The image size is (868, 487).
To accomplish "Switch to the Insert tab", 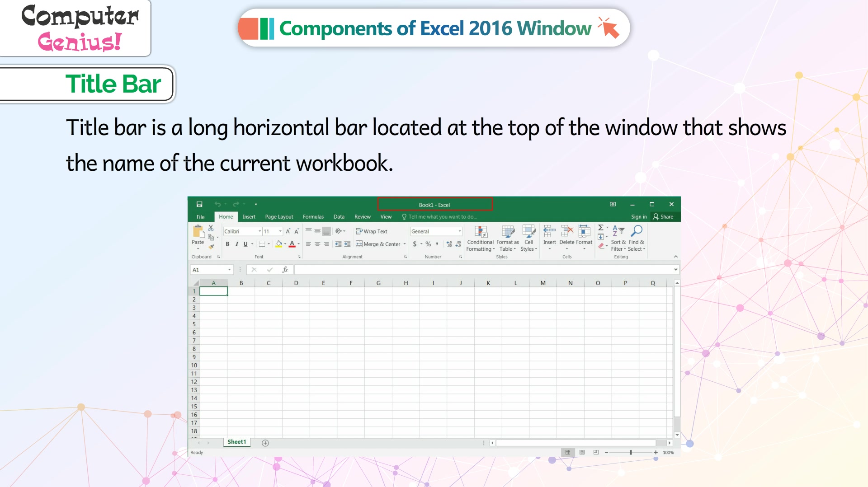I will click(249, 217).
